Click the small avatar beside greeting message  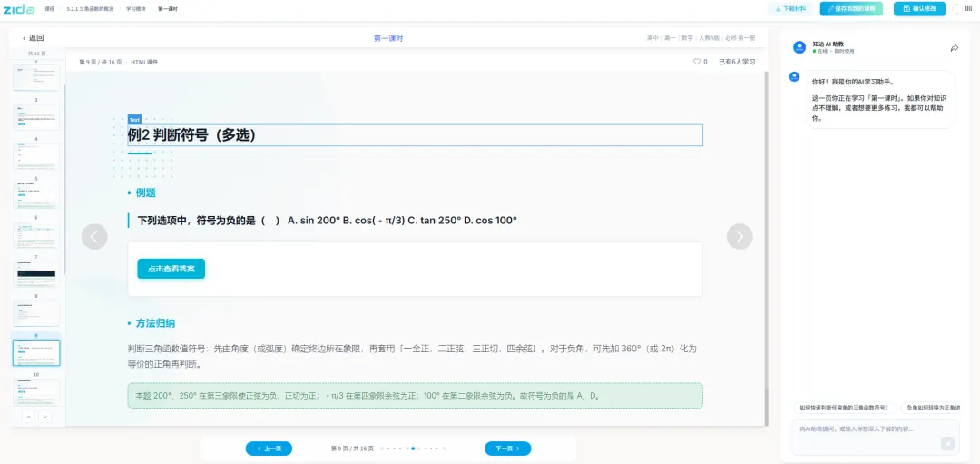(794, 76)
